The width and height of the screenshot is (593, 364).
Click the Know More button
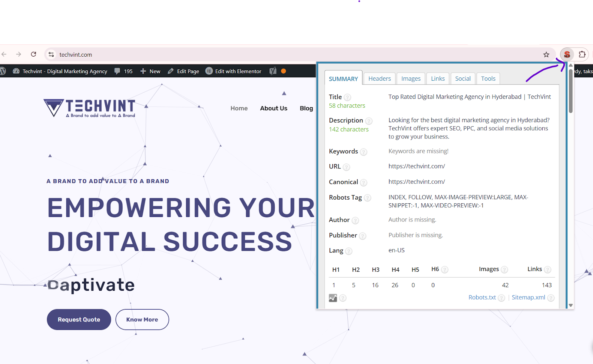142,320
